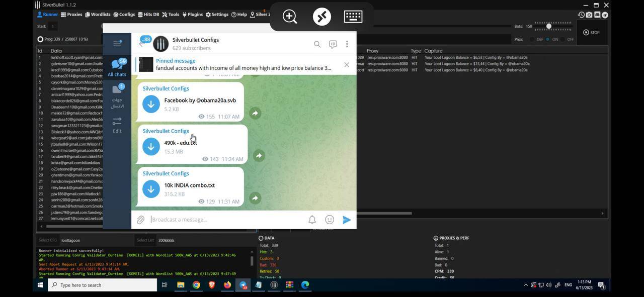This screenshot has height=297, width=644.
Task: Sort by the Capture column header
Action: (434, 51)
